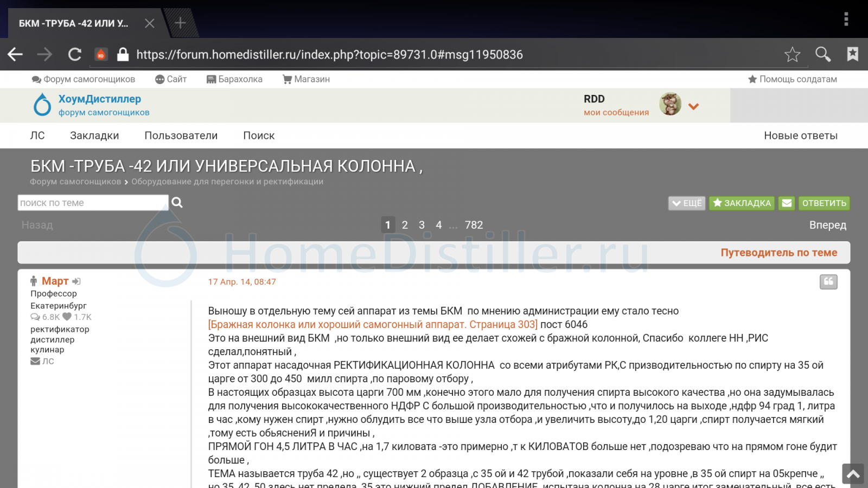Go back with browser back arrow

click(15, 54)
